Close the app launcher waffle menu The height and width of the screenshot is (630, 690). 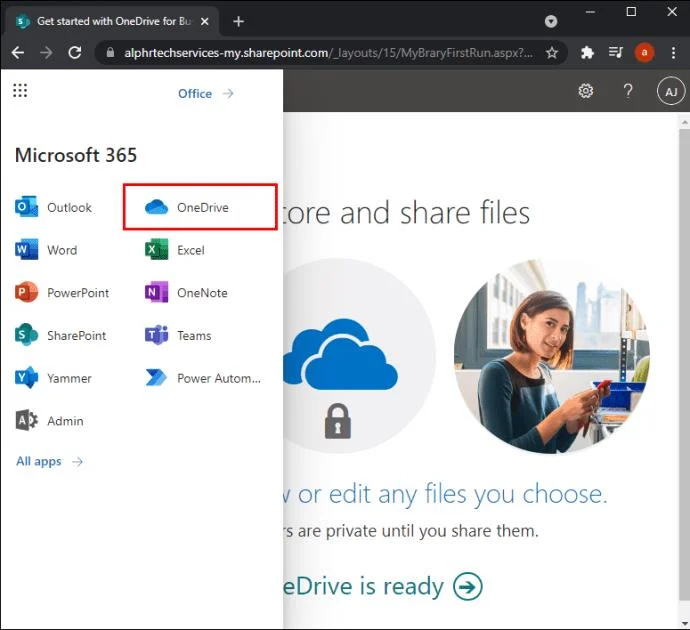click(20, 90)
